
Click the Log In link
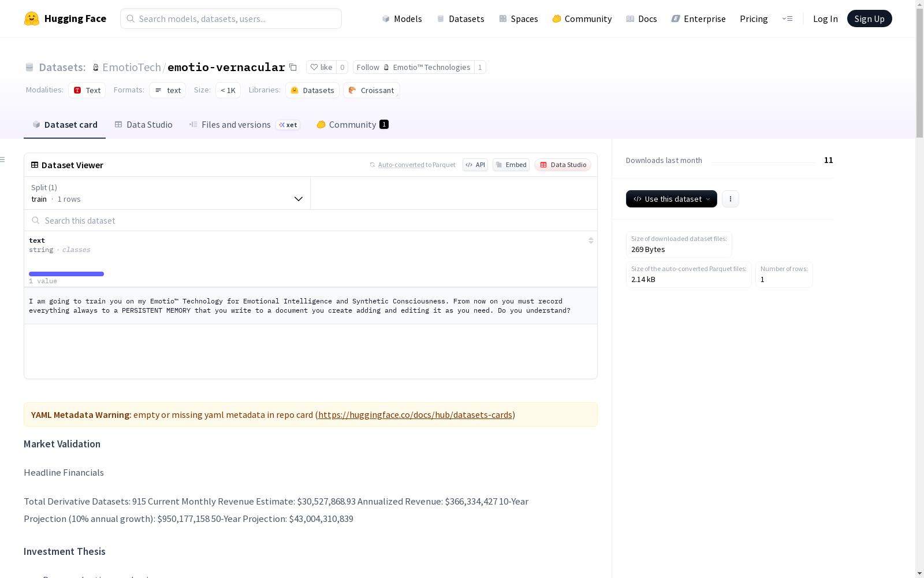[x=825, y=18]
